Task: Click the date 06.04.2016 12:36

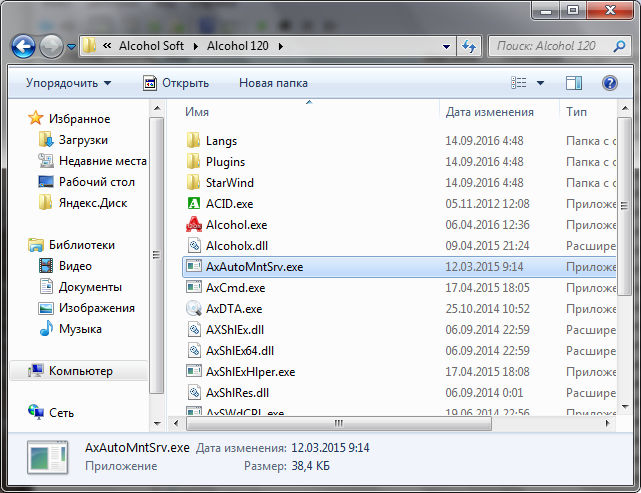Action: [487, 224]
